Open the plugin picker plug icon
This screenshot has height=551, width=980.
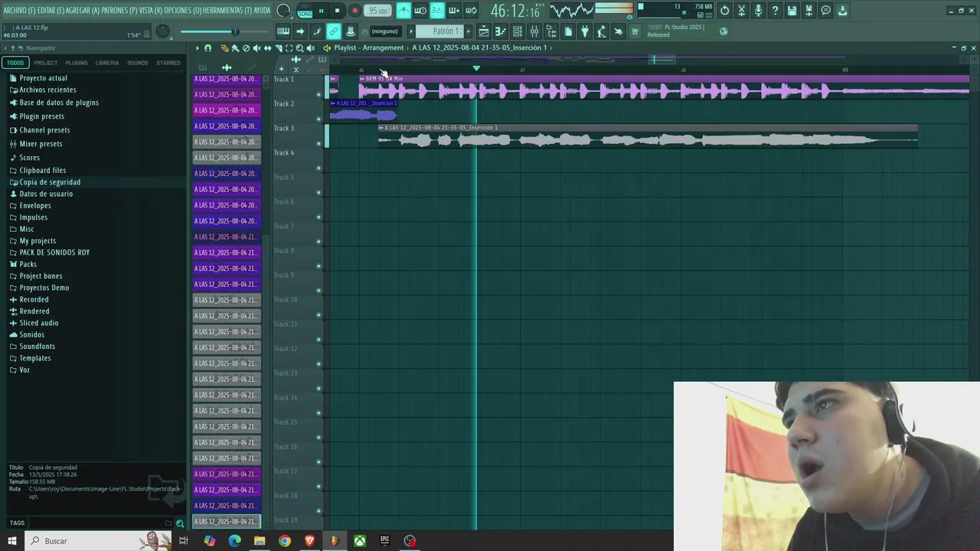[x=584, y=31]
